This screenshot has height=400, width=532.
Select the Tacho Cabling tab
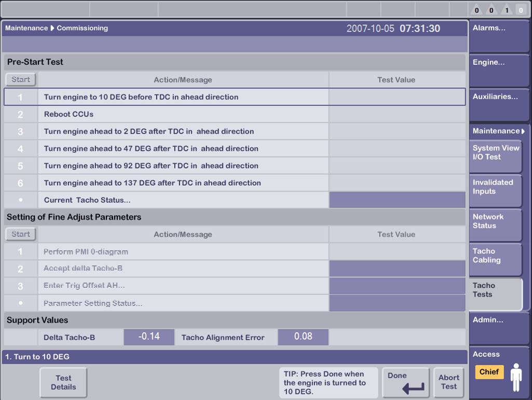[x=496, y=259]
